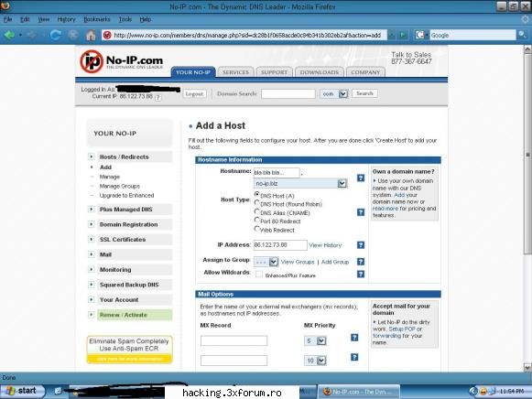The image size is (532, 399).
Task: Open the Tools menu
Action: [125, 19]
